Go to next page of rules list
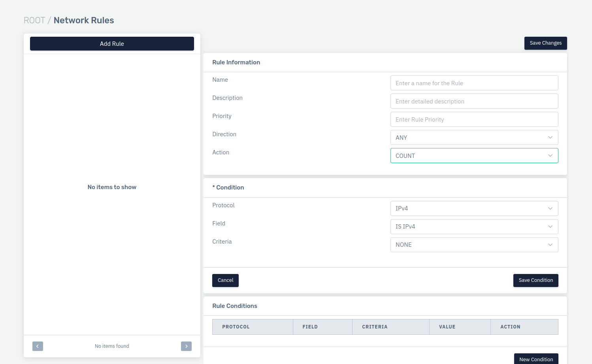Viewport: 592px width, 364px height. 186,346
